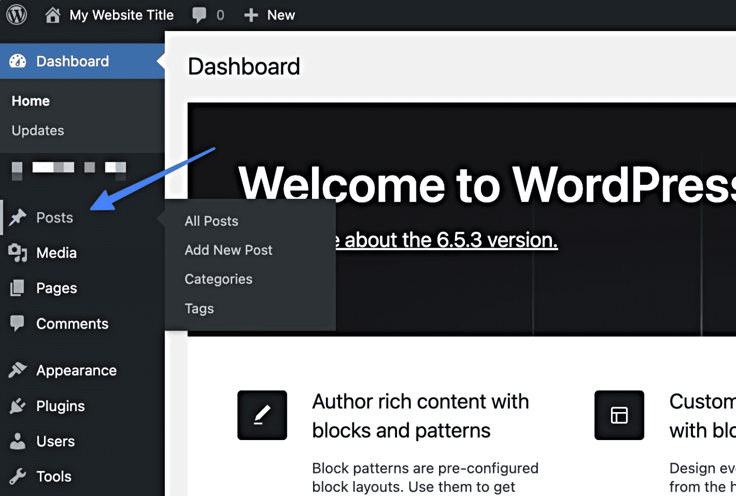Open the Media library menu

click(x=56, y=253)
